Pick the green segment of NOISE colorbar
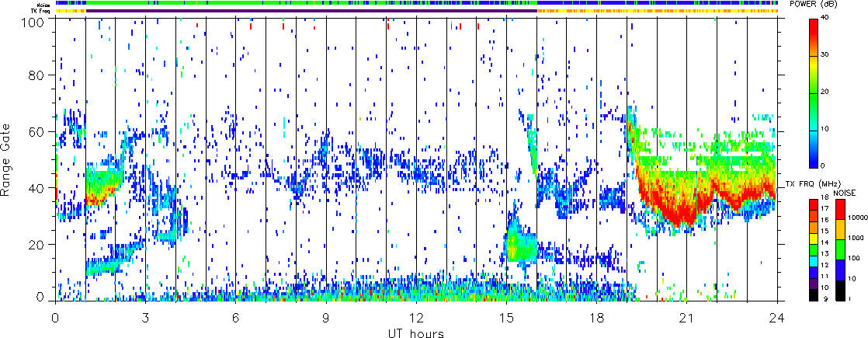 [840, 250]
